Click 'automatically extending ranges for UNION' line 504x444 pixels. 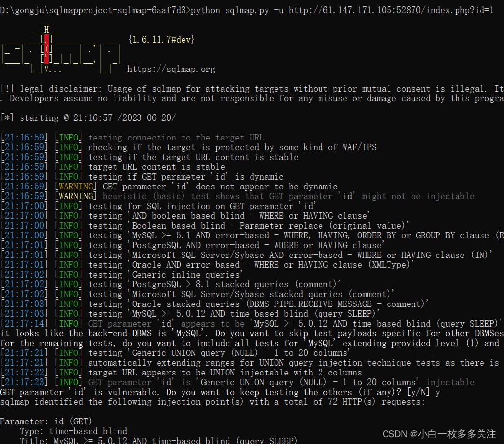click(x=250, y=363)
